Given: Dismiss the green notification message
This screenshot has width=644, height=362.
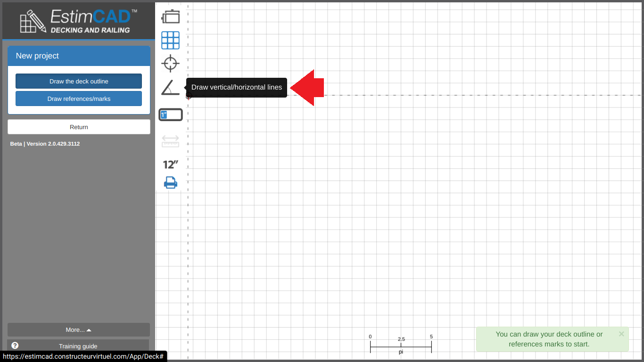Looking at the screenshot, I should 621,334.
